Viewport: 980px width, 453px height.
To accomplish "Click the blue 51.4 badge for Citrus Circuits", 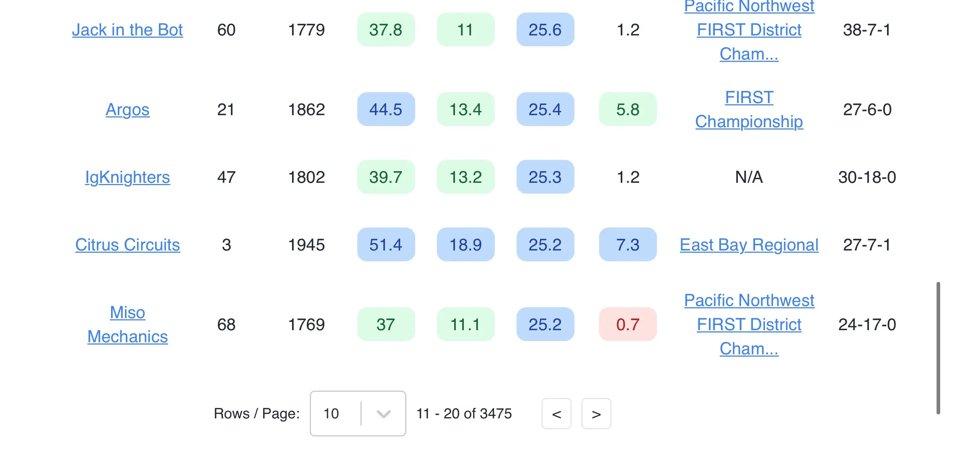I will click(385, 245).
